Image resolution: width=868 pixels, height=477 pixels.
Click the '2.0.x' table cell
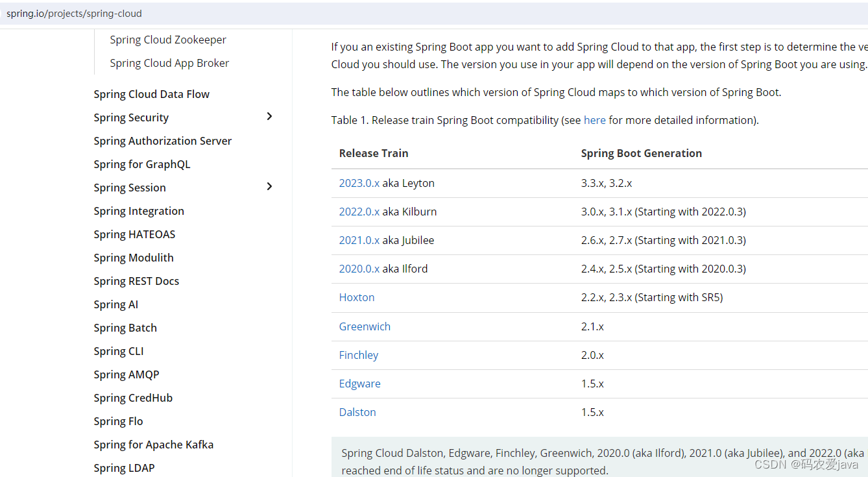pyautogui.click(x=592, y=355)
